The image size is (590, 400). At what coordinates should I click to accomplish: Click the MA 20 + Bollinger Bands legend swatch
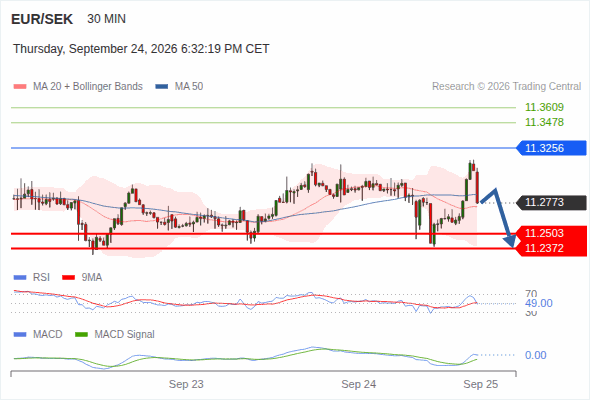20,87
